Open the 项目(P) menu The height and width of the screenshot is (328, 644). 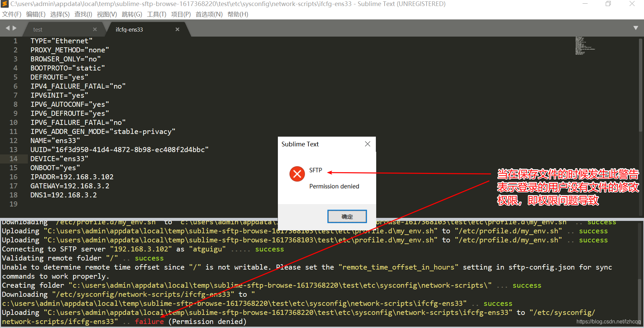[181, 14]
